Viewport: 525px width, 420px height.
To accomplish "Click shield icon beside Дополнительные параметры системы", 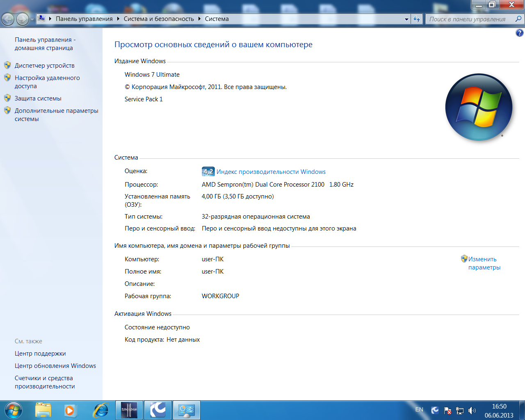I will tap(7, 110).
